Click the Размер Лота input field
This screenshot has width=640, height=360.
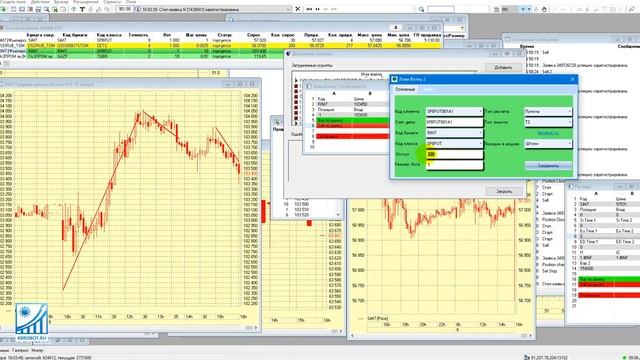(x=454, y=164)
